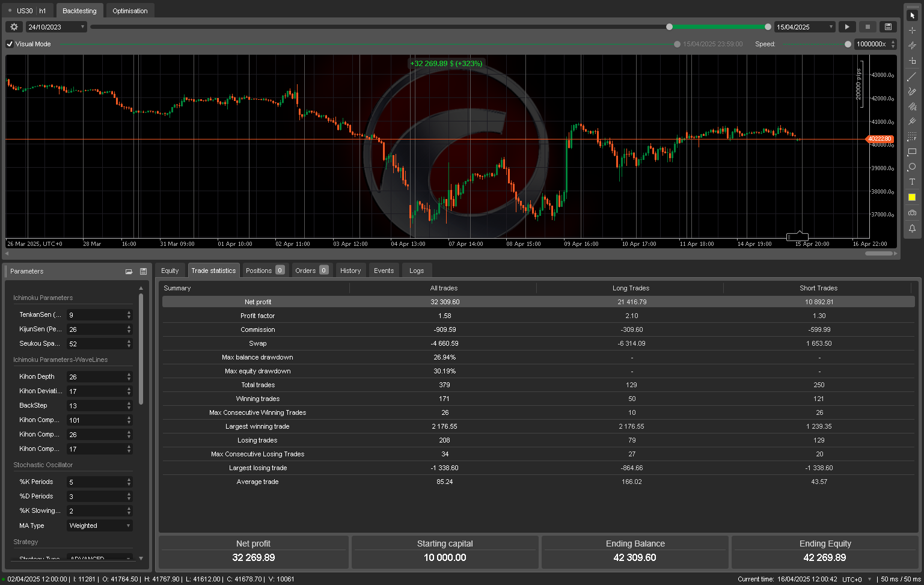Open backtesting settings gear
The width and height of the screenshot is (924, 585).
tap(14, 27)
